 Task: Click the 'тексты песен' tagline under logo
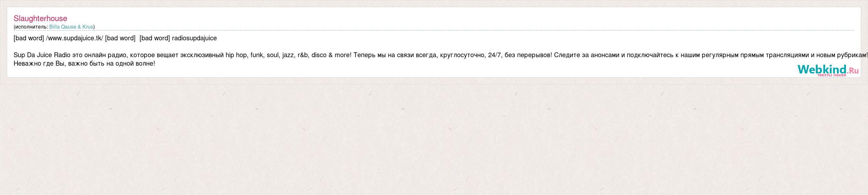point(831,75)
